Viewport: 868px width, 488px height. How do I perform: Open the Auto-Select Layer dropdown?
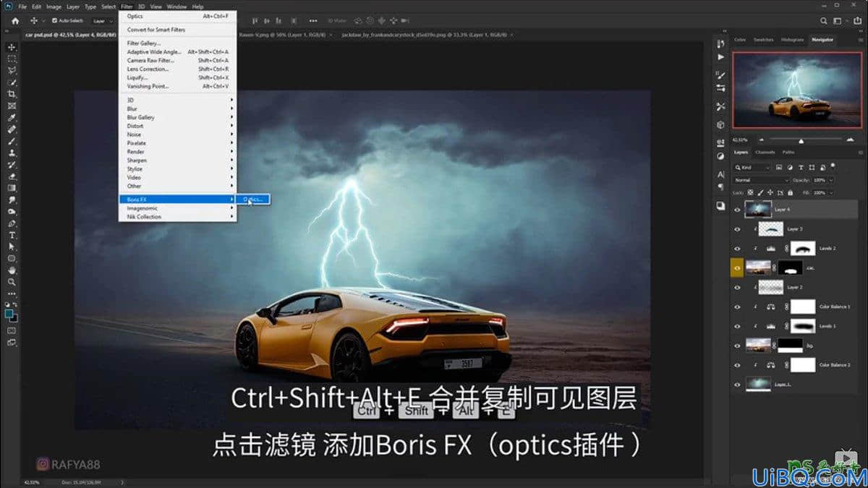pyautogui.click(x=104, y=21)
